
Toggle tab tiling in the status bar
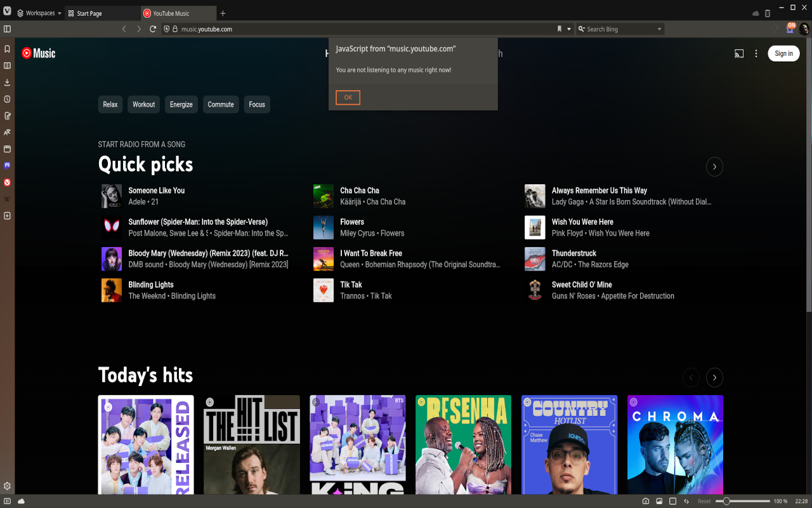point(673,501)
